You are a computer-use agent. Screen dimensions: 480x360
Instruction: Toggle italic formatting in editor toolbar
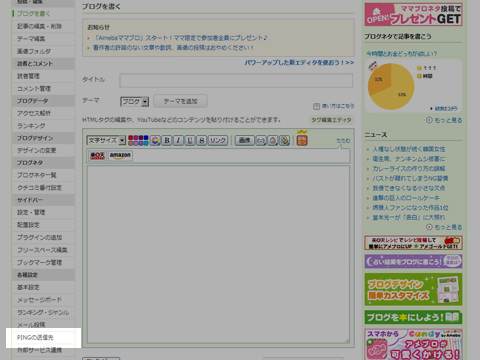pos(178,140)
